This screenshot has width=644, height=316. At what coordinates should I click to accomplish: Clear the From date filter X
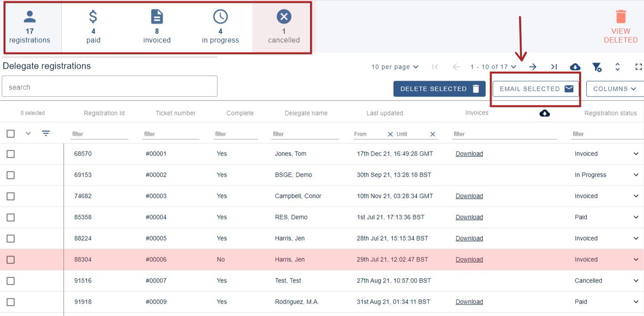pos(390,134)
